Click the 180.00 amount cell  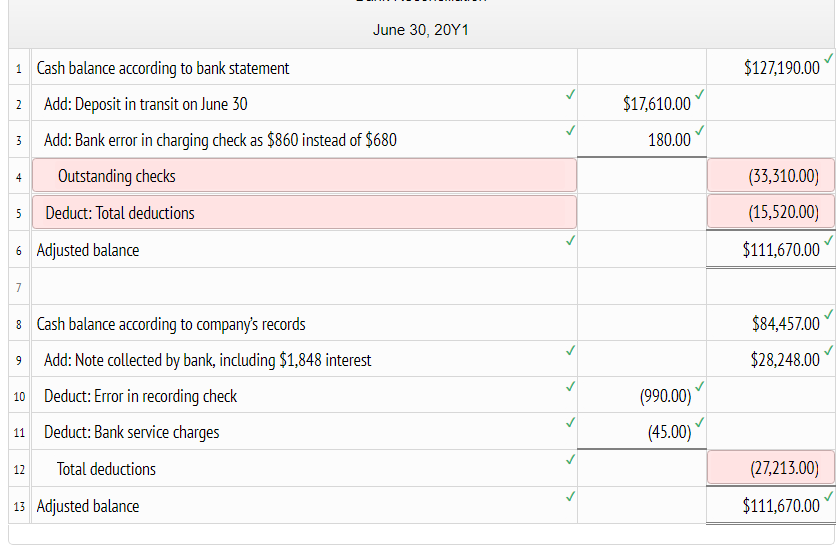[641, 140]
